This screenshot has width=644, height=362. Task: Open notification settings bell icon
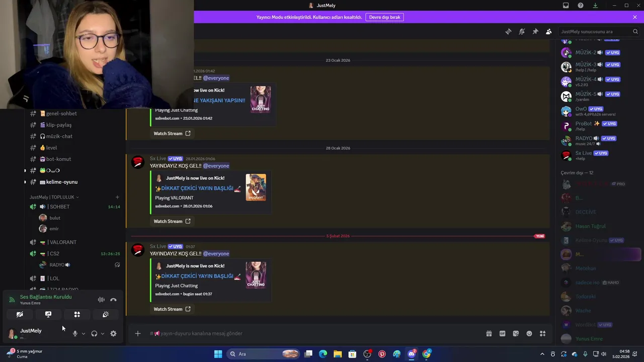(x=522, y=31)
